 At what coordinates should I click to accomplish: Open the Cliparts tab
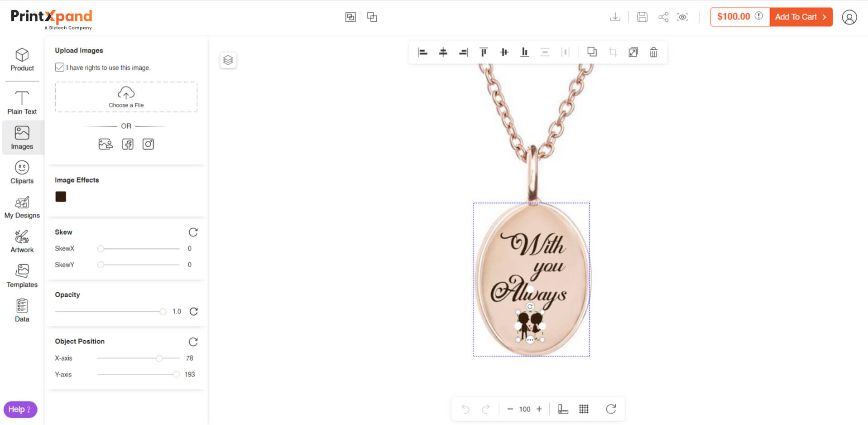pos(22,173)
